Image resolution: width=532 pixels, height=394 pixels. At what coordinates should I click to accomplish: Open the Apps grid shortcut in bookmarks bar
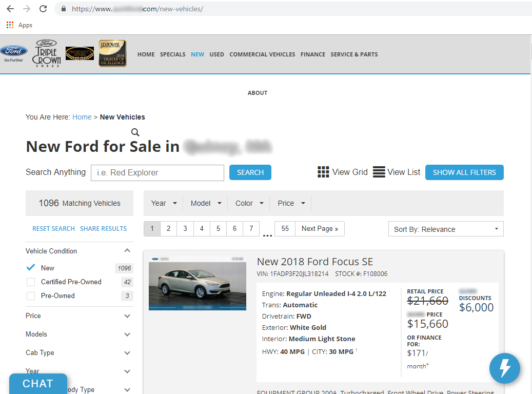pos(10,25)
